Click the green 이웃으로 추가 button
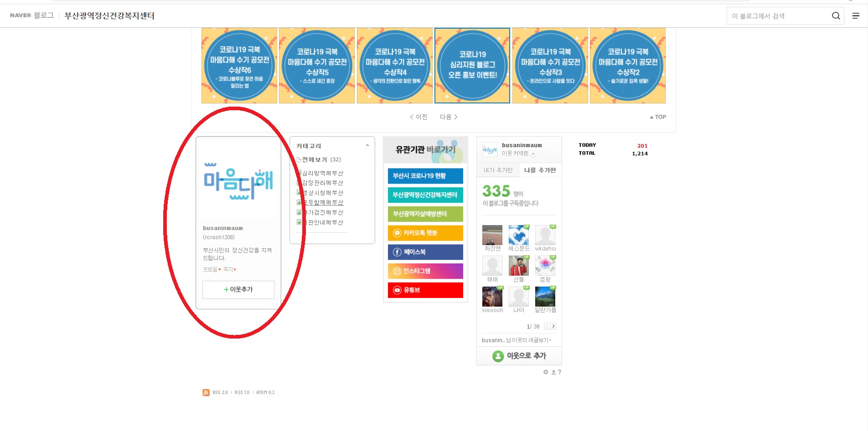 [x=519, y=356]
